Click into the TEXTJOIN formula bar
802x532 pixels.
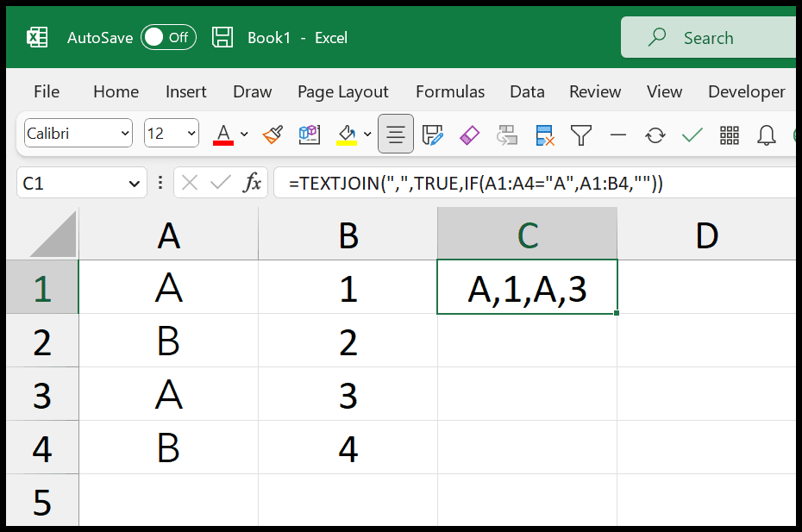coord(535,183)
